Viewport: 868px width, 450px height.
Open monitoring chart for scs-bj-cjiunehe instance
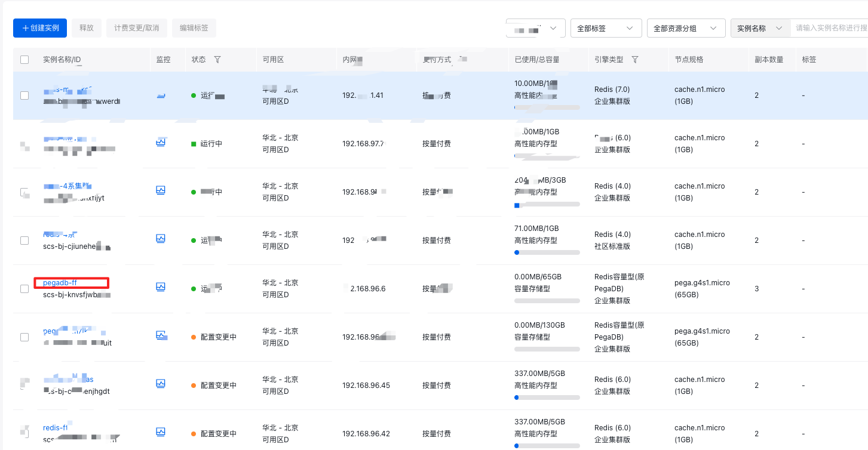(x=160, y=239)
